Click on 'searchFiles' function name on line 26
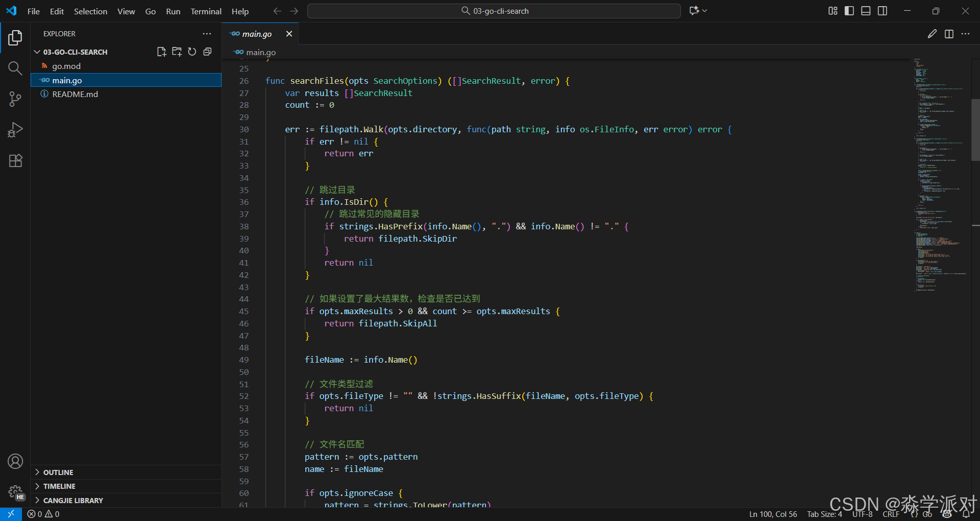The width and height of the screenshot is (980, 521). (317, 81)
